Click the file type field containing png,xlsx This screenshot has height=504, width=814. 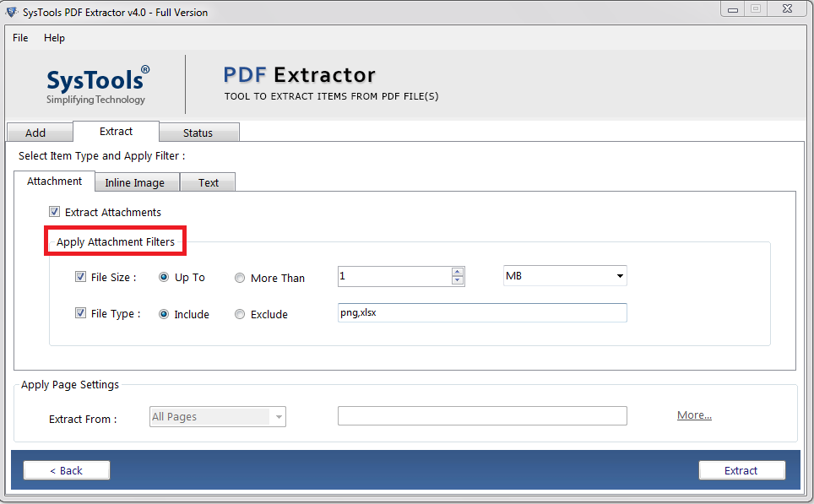pyautogui.click(x=482, y=312)
